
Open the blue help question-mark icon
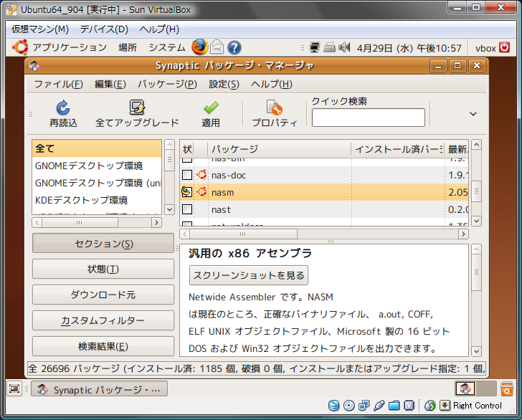point(234,47)
